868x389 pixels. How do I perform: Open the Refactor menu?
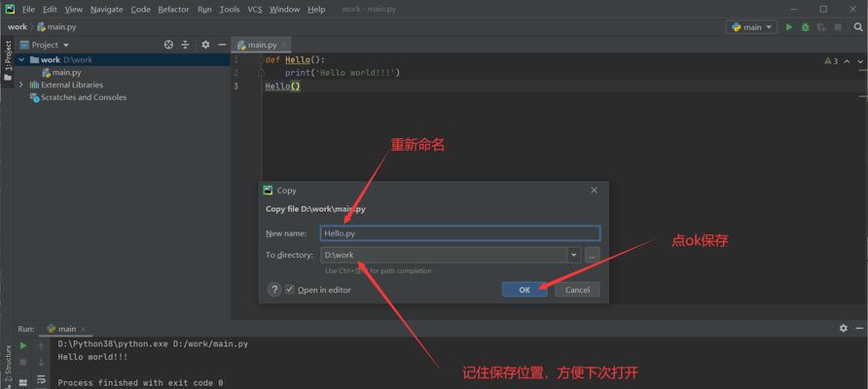point(173,10)
